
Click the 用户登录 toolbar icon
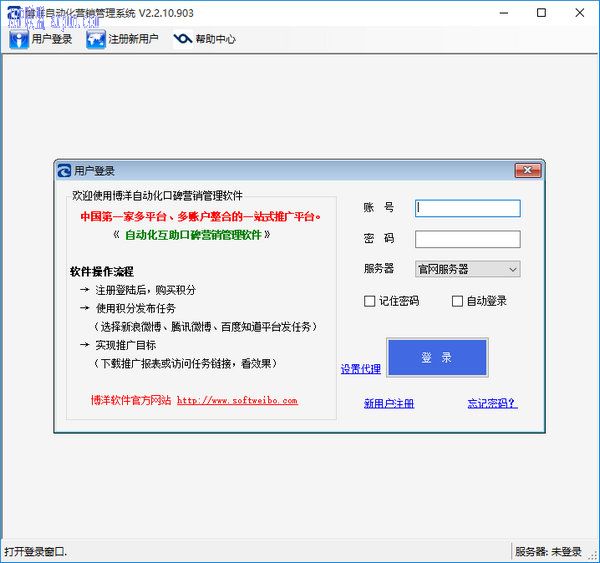point(18,39)
